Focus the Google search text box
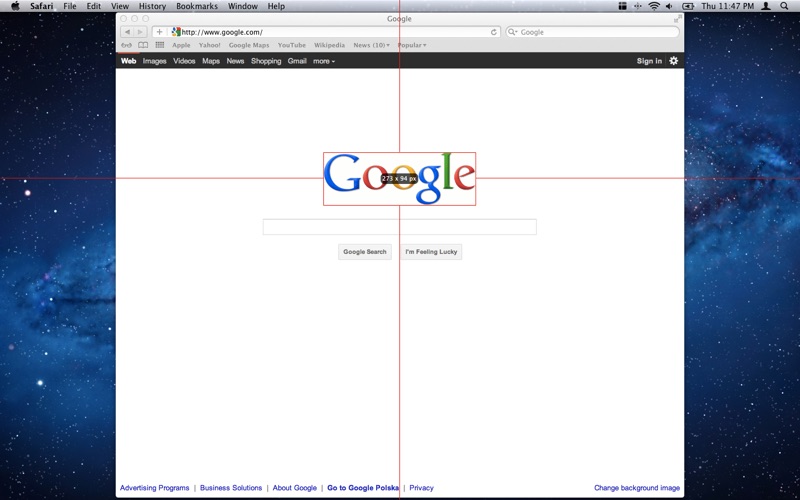Image resolution: width=800 pixels, height=500 pixels. point(399,227)
